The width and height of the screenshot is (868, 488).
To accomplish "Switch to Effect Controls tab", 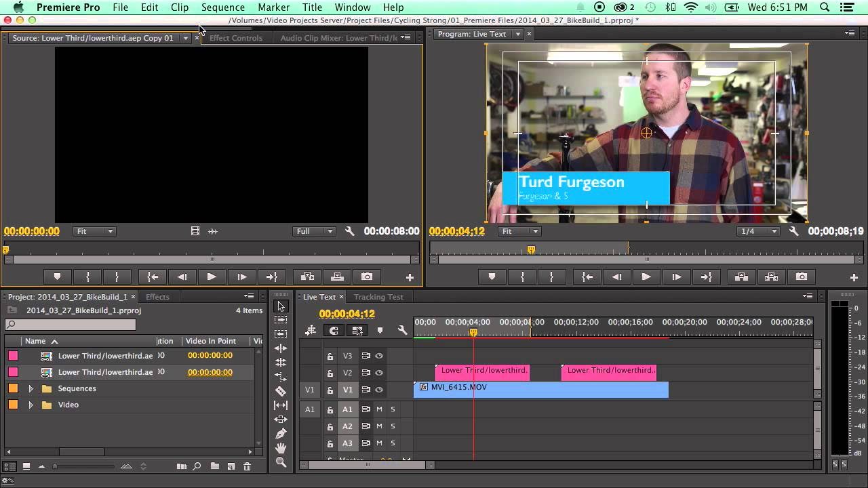I will coord(236,38).
